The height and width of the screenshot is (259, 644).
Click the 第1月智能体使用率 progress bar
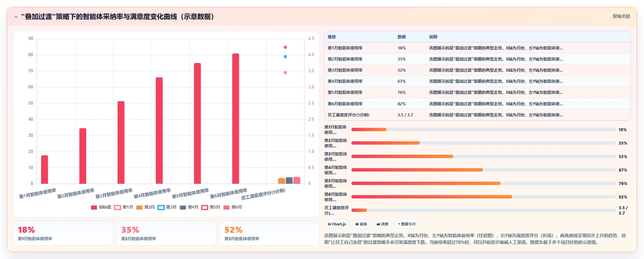tap(483, 129)
